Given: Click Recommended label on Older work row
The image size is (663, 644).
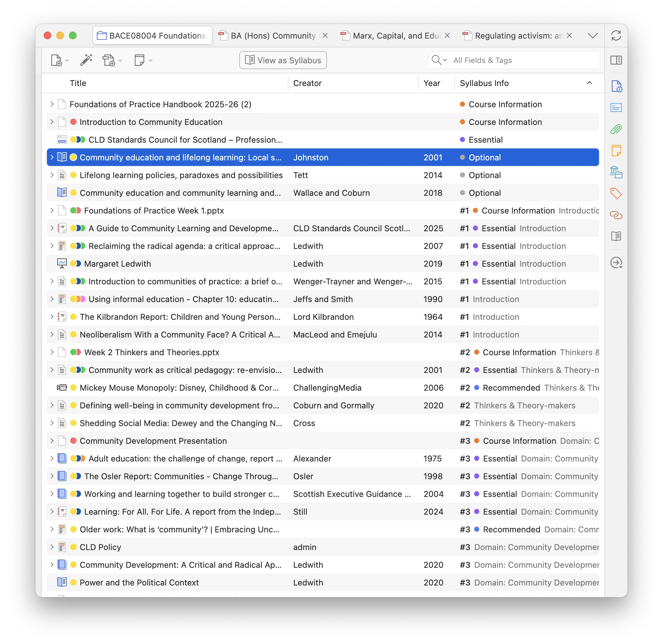Looking at the screenshot, I should point(511,529).
